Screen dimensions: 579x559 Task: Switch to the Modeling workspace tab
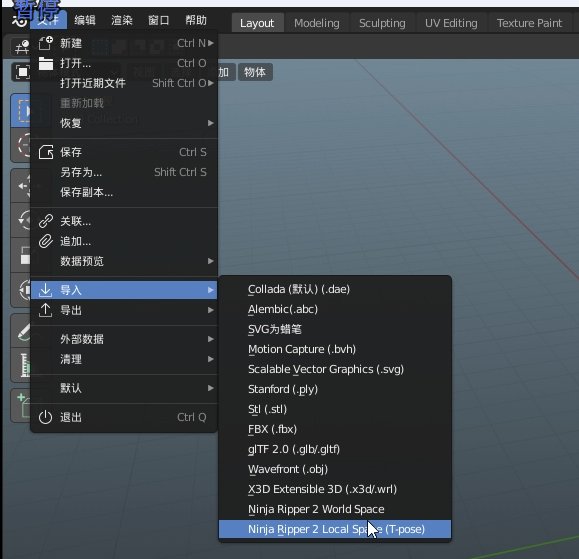pos(316,23)
